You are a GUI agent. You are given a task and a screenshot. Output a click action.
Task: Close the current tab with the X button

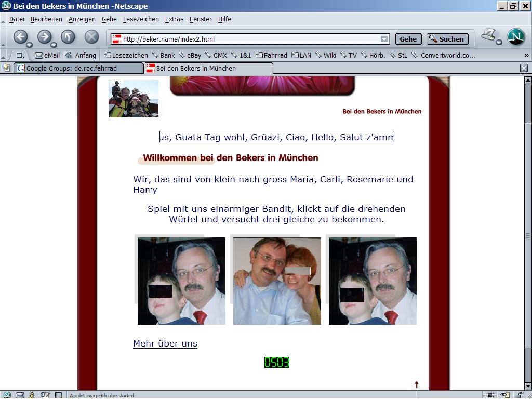(524, 68)
